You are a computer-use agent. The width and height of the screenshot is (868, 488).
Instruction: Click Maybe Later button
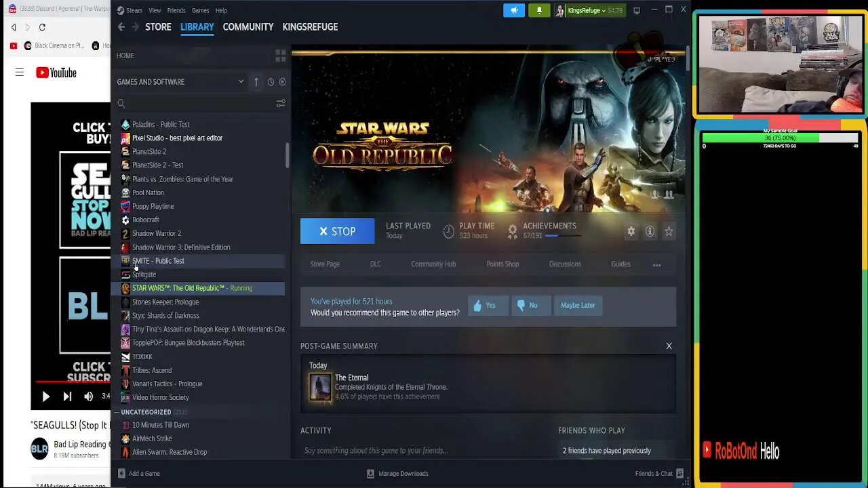[x=578, y=305]
